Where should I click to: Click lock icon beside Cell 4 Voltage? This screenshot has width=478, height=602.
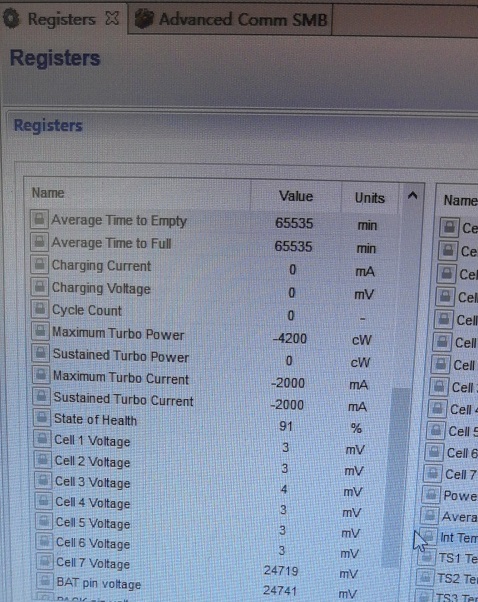click(44, 501)
